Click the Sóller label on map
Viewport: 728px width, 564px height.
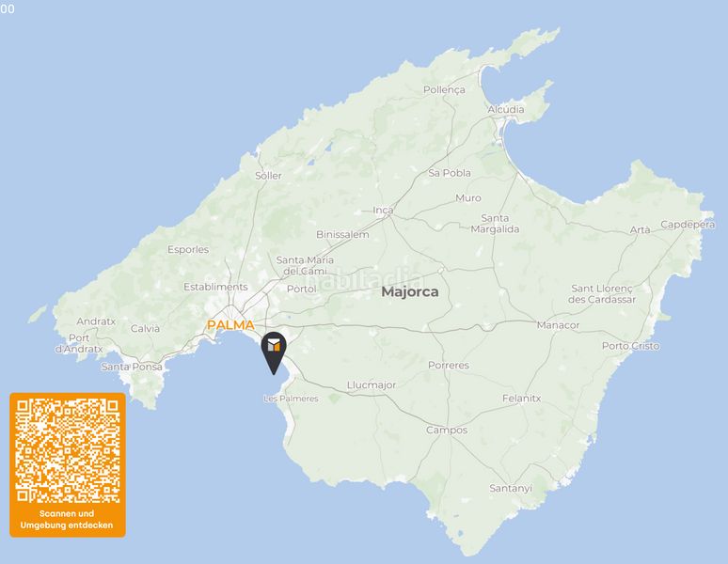[268, 176]
